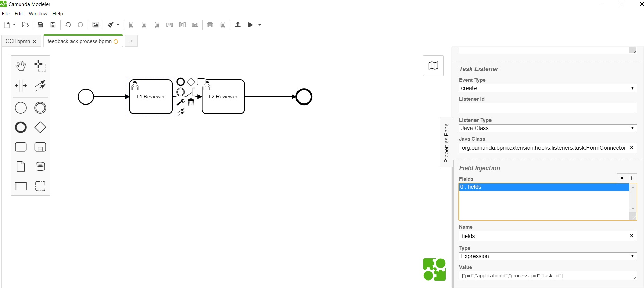Image resolution: width=644 pixels, height=288 pixels.
Task: Create a group from palette
Action: [41, 186]
